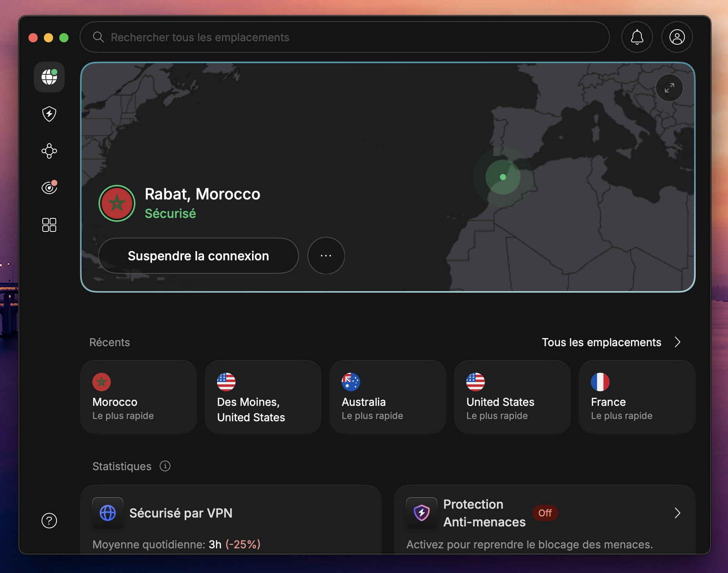The image size is (728, 573).
Task: Click the Rabat, Morocco location title
Action: point(202,194)
